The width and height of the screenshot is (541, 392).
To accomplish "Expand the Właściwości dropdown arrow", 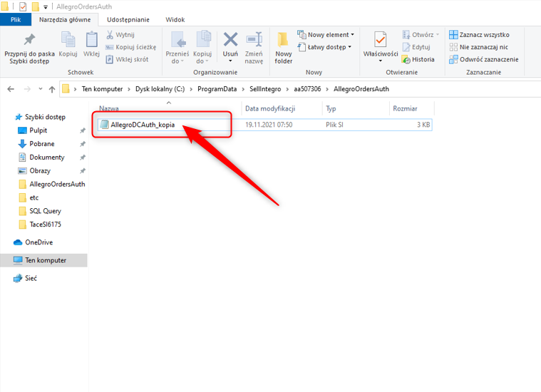I will (381, 61).
